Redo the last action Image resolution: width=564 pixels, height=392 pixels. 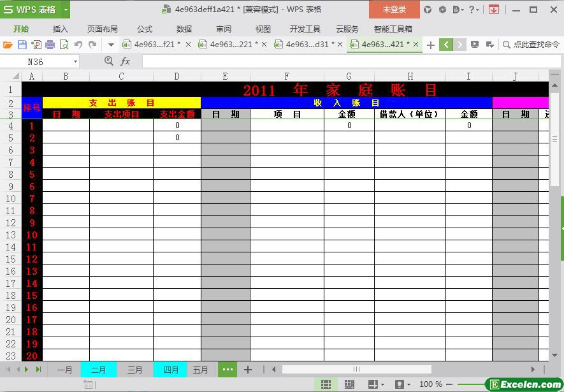pyautogui.click(x=92, y=45)
